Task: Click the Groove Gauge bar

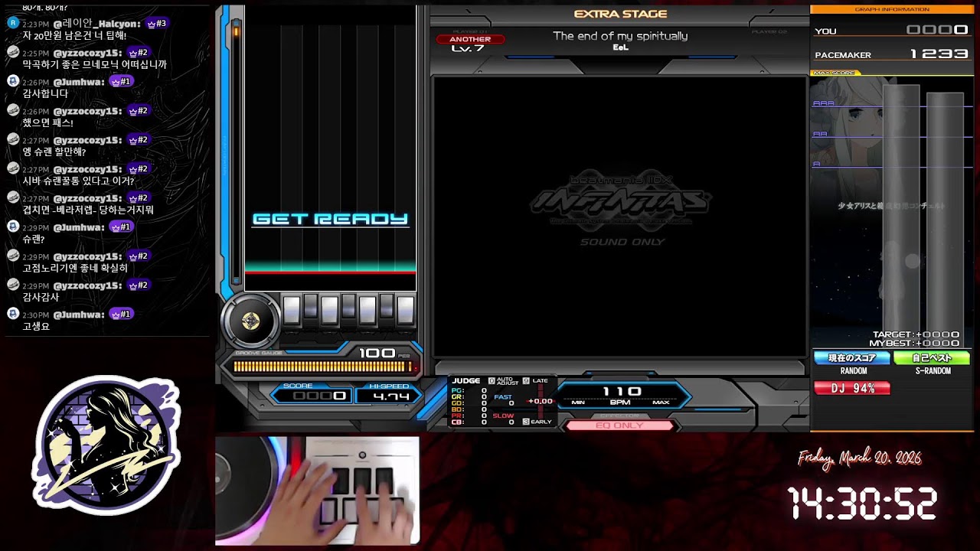Action: [325, 367]
